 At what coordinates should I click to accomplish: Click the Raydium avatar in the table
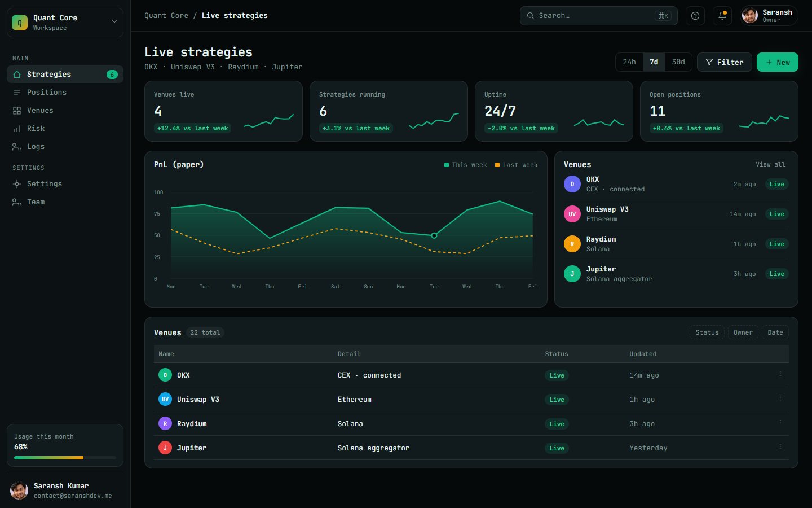165,423
